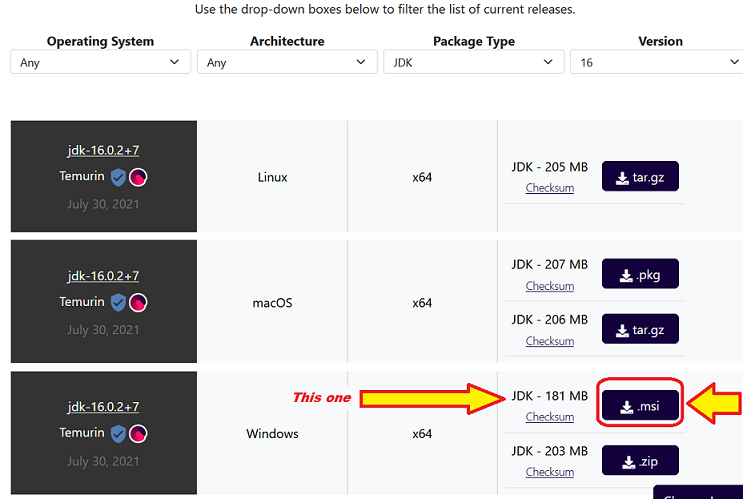Download the macOS tar.gz archive

tap(640, 329)
